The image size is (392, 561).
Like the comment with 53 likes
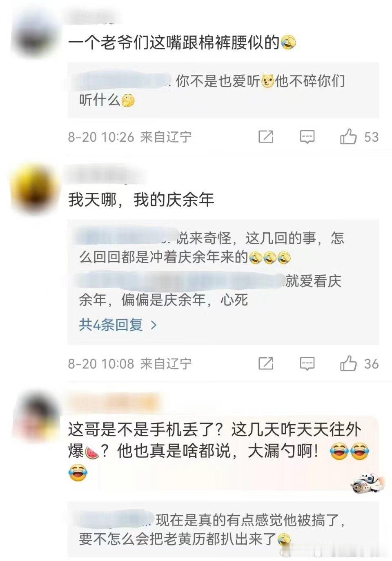click(x=348, y=137)
